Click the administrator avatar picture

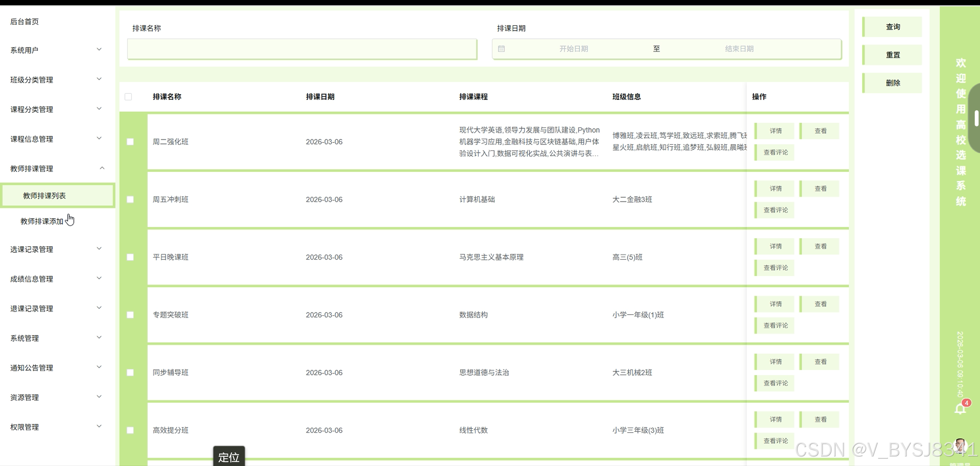[x=960, y=446]
